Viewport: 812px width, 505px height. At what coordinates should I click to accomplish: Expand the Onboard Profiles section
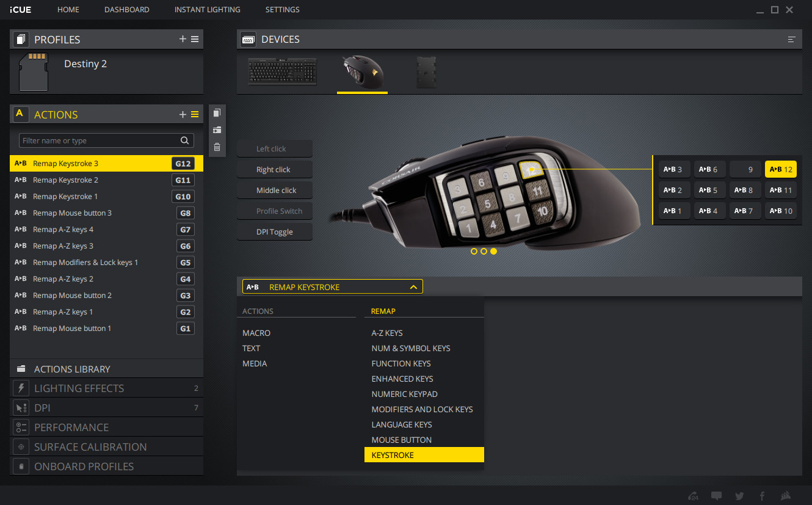tap(106, 467)
